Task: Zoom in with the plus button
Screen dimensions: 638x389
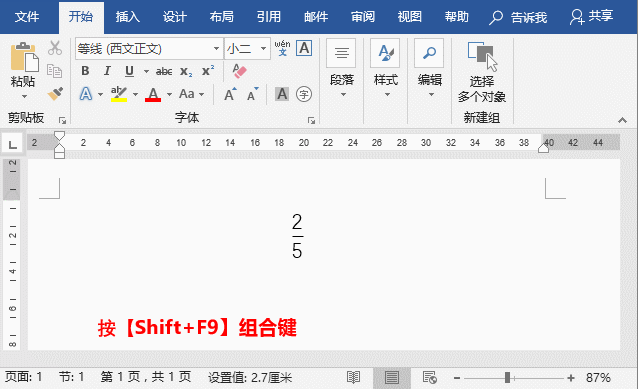Action: click(x=571, y=378)
